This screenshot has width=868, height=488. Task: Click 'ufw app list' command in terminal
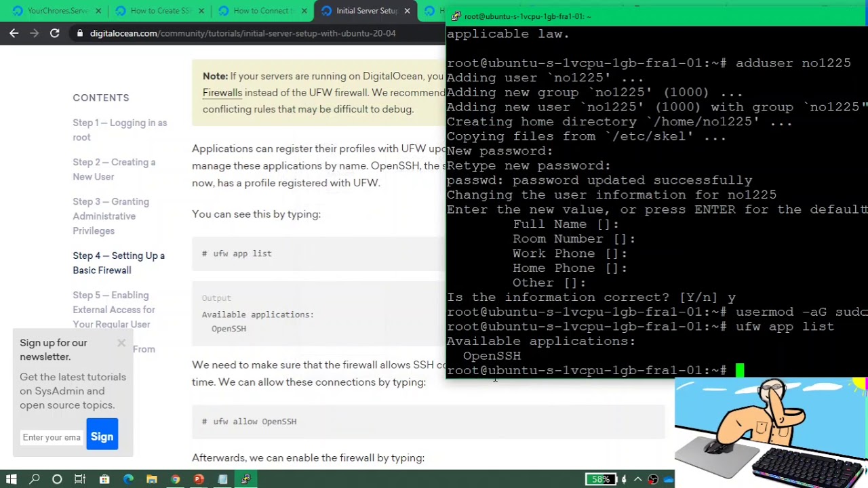click(x=785, y=327)
